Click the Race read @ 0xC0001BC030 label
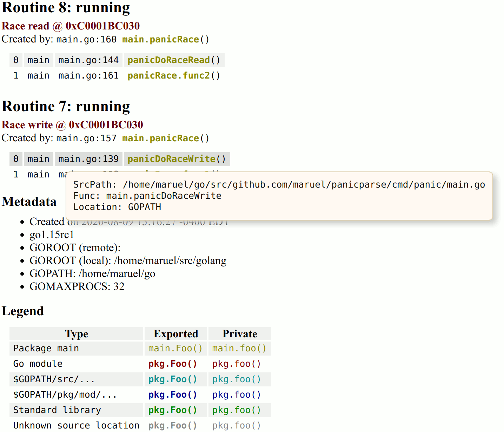 [x=71, y=26]
